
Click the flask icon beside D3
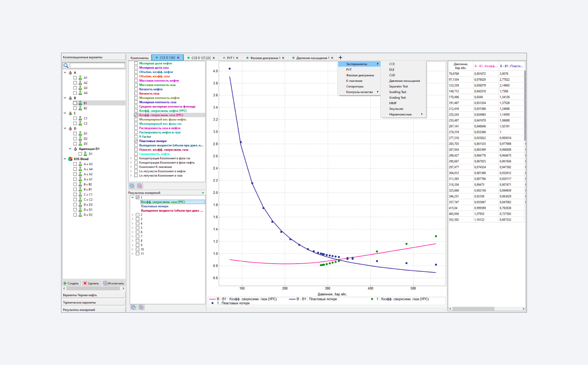[80, 144]
